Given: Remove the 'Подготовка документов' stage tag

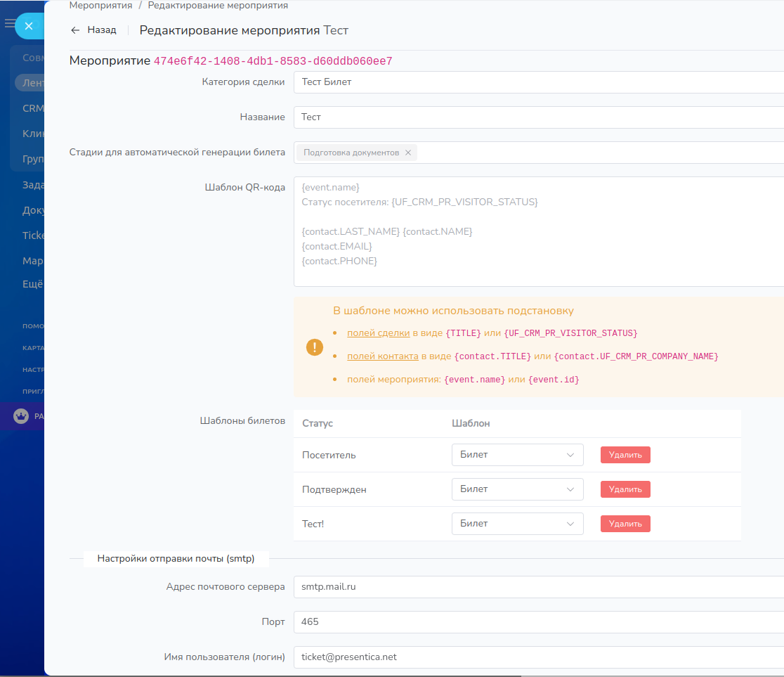Looking at the screenshot, I should (408, 153).
